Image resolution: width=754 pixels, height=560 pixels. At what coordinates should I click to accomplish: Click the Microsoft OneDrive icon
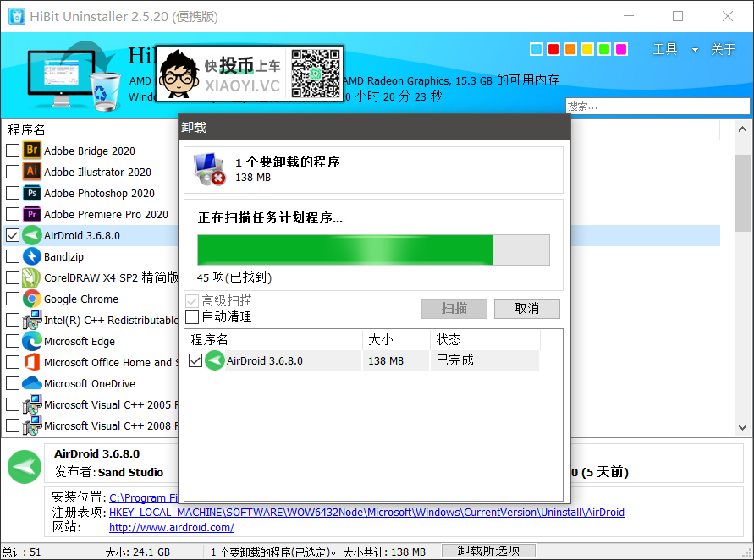32,383
